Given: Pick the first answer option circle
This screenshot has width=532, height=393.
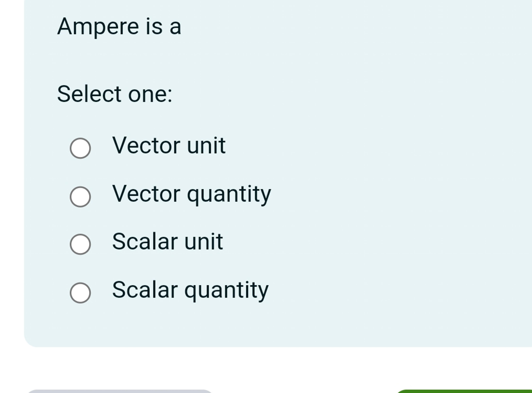Looking at the screenshot, I should [x=81, y=148].
